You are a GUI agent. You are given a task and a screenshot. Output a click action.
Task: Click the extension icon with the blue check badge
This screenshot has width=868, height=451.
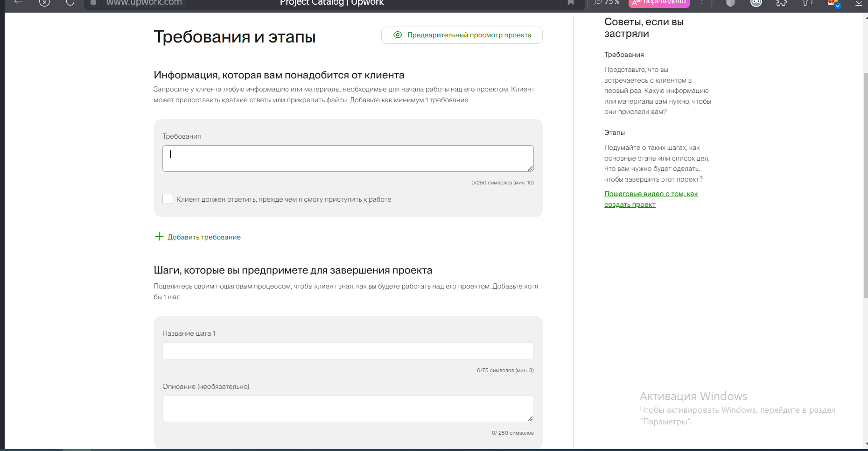pos(834,4)
